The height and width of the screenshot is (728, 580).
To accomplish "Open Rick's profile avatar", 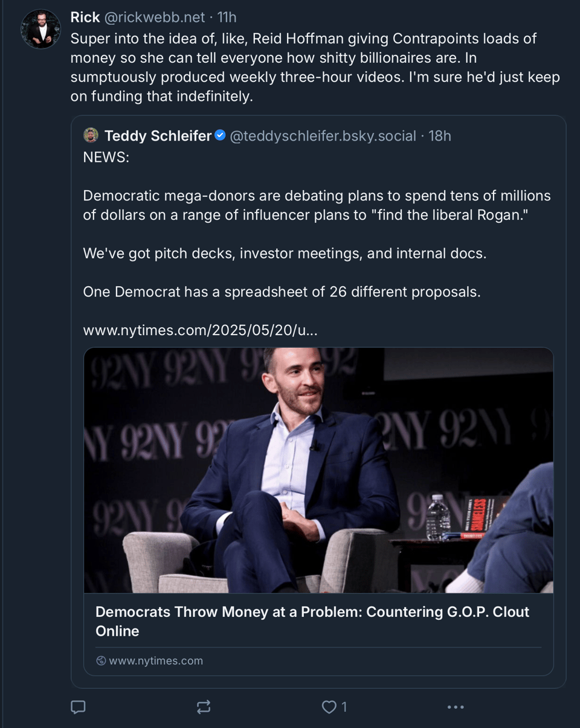I will click(40, 29).
